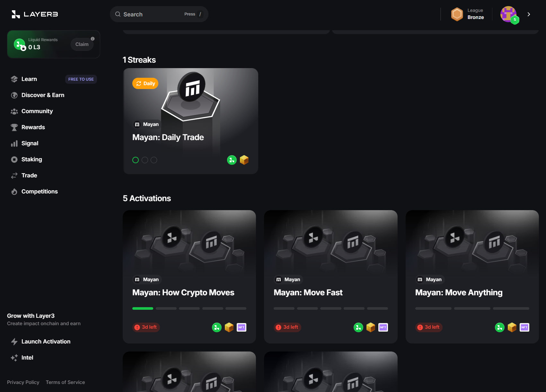Open the user avatar profile icon

point(508,14)
